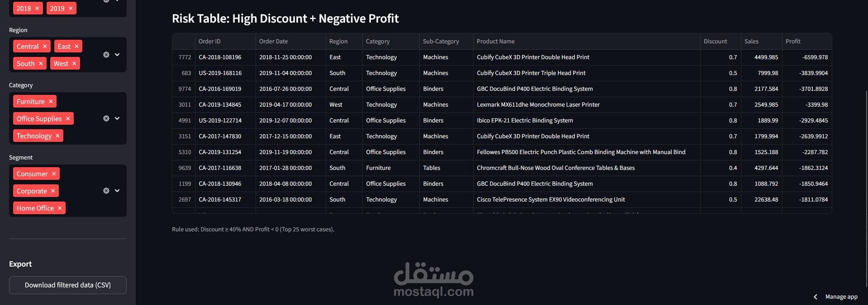Remove the Central region tag
Viewport: 868px width, 305px height.
click(x=45, y=46)
